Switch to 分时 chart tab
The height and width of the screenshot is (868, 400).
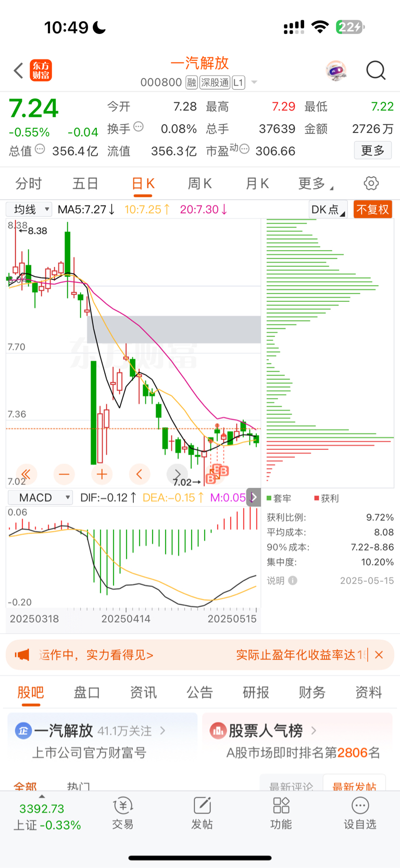click(x=29, y=184)
